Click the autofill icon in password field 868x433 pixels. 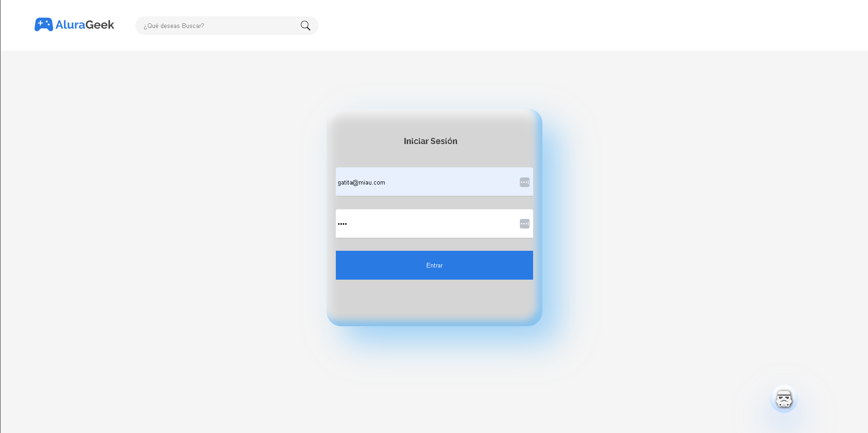[525, 224]
